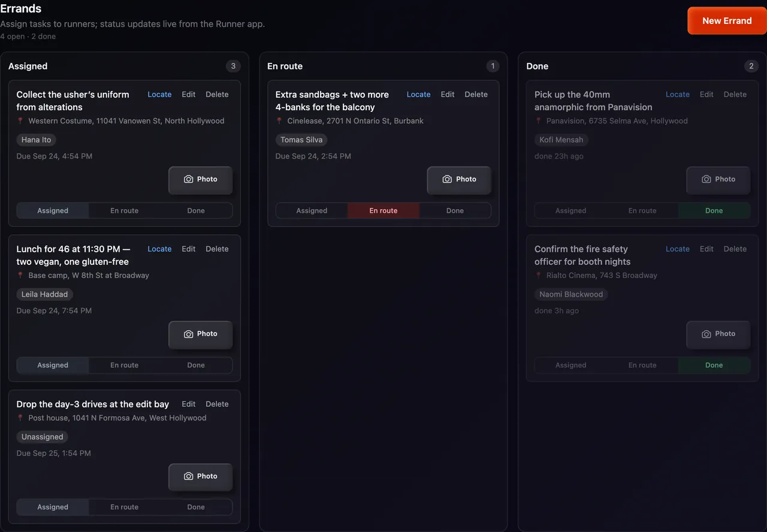Delete the usher's uniform errand

coord(217,95)
